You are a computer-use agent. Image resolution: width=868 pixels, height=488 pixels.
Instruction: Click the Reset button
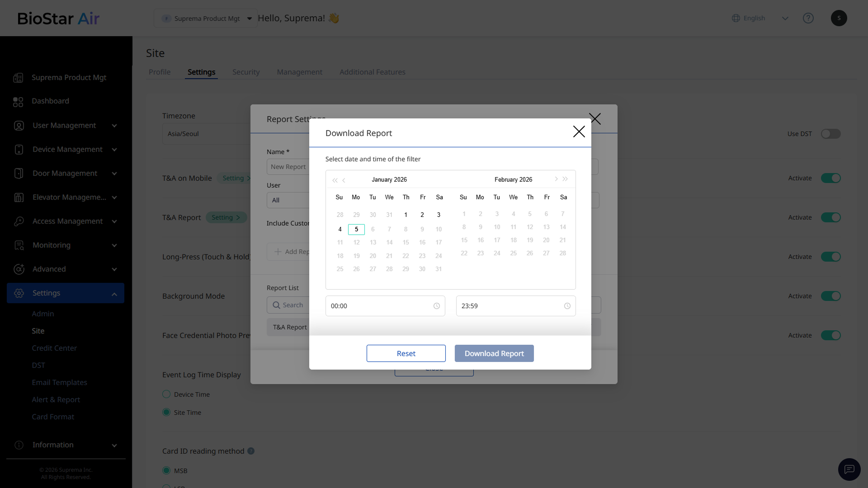click(406, 353)
